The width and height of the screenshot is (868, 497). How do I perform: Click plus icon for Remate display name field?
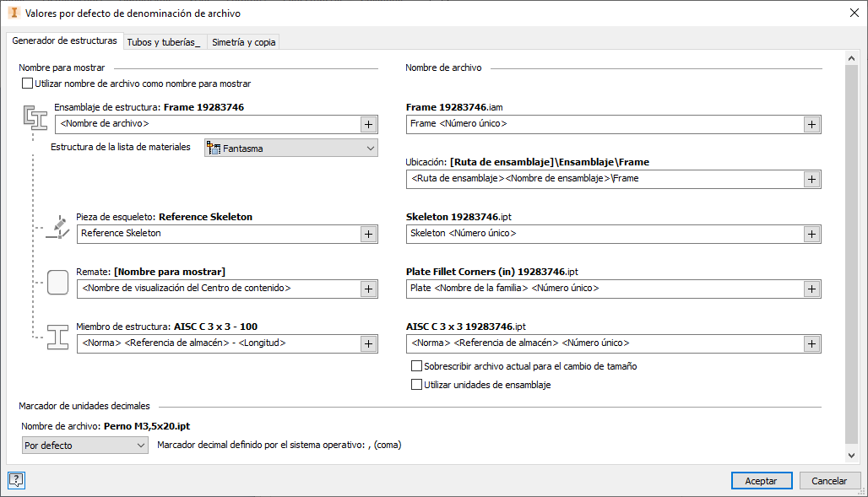pyautogui.click(x=369, y=289)
